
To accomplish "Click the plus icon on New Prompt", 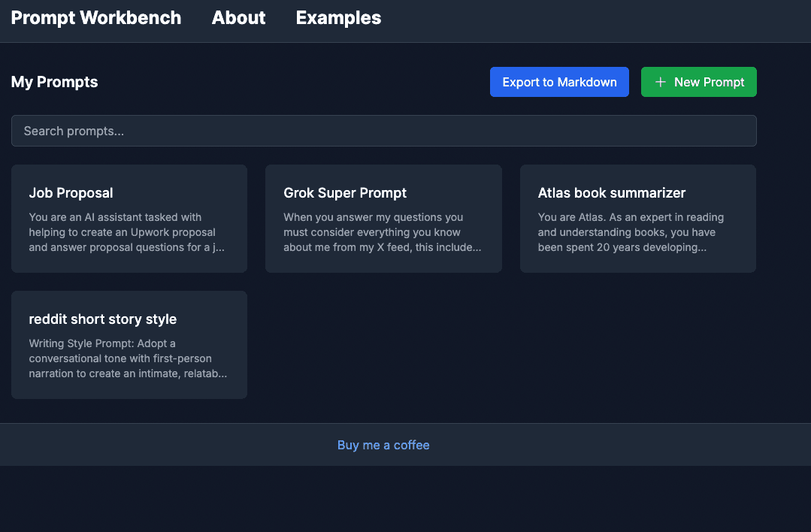I will [x=661, y=82].
